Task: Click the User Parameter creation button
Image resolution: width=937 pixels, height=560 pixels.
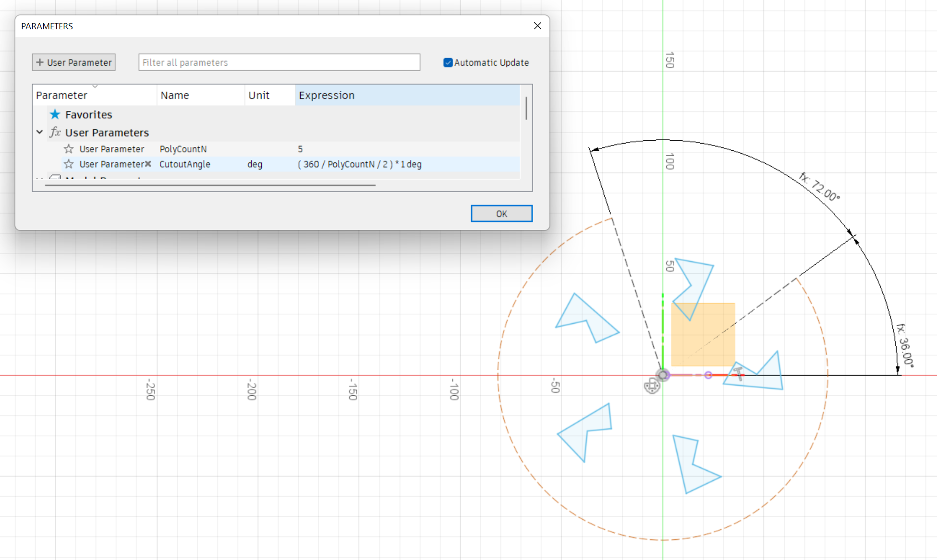Action: click(x=73, y=62)
